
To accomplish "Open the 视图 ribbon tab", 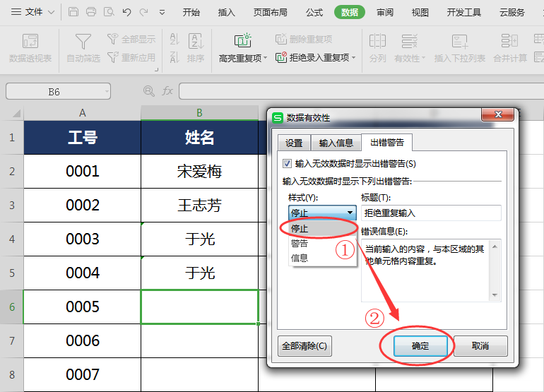I will tap(420, 13).
